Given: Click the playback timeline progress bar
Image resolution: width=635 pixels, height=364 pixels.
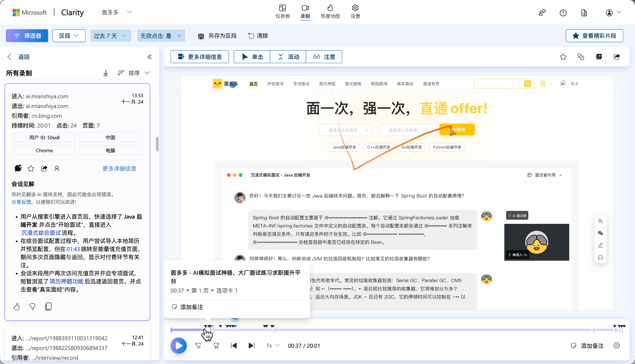Looking at the screenshot, I should pos(394,330).
